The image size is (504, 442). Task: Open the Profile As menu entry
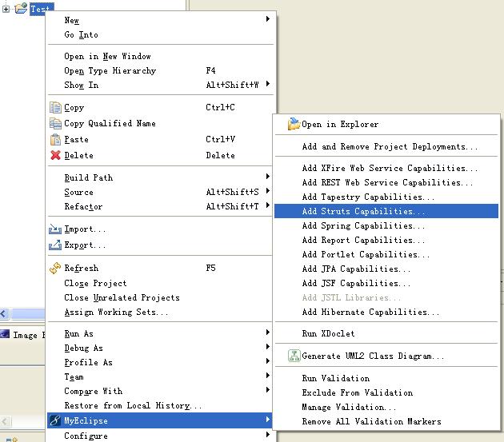pos(160,362)
